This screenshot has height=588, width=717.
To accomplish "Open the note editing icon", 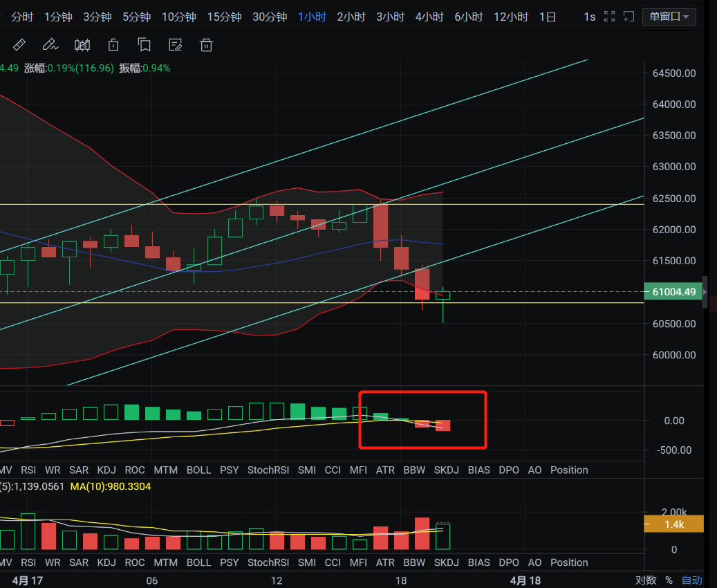I will [x=176, y=45].
